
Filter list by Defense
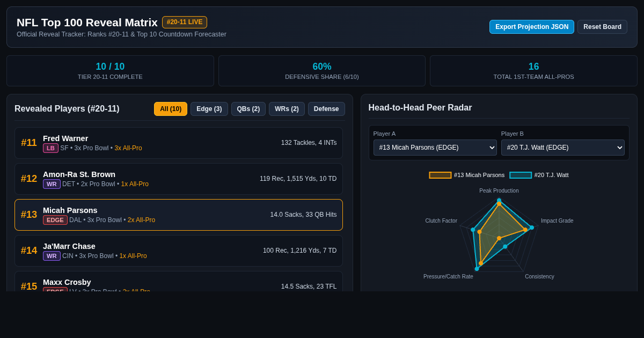pyautogui.click(x=326, y=109)
